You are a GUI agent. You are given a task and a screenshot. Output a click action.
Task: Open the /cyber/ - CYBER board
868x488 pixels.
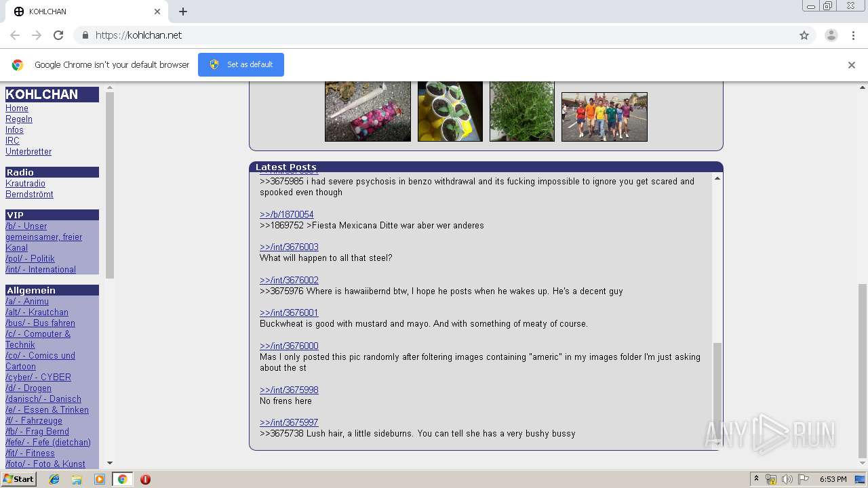pos(38,378)
